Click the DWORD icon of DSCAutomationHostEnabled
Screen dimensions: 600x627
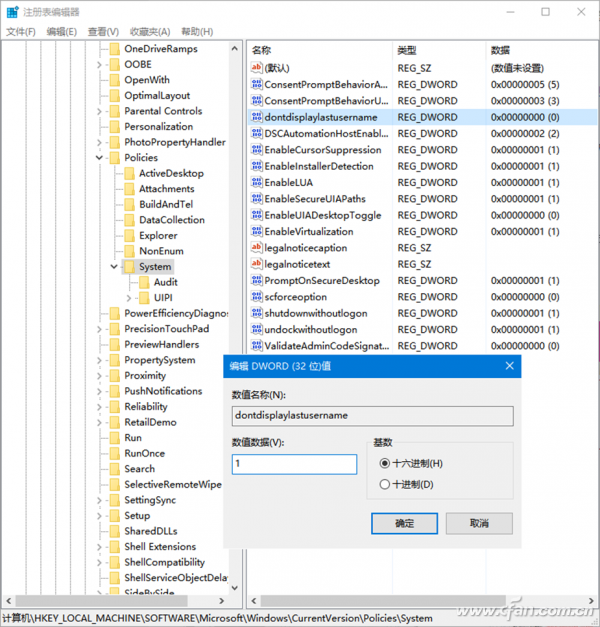click(256, 133)
